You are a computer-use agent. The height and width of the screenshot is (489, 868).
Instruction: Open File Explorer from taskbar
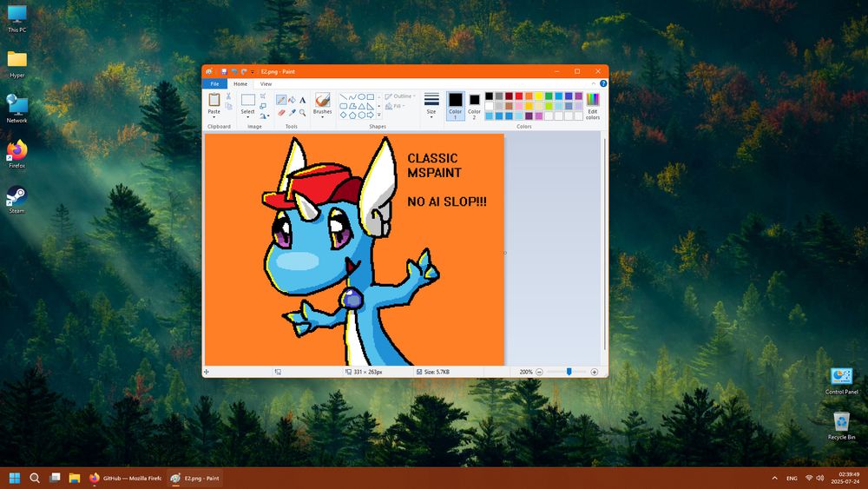tap(74, 478)
